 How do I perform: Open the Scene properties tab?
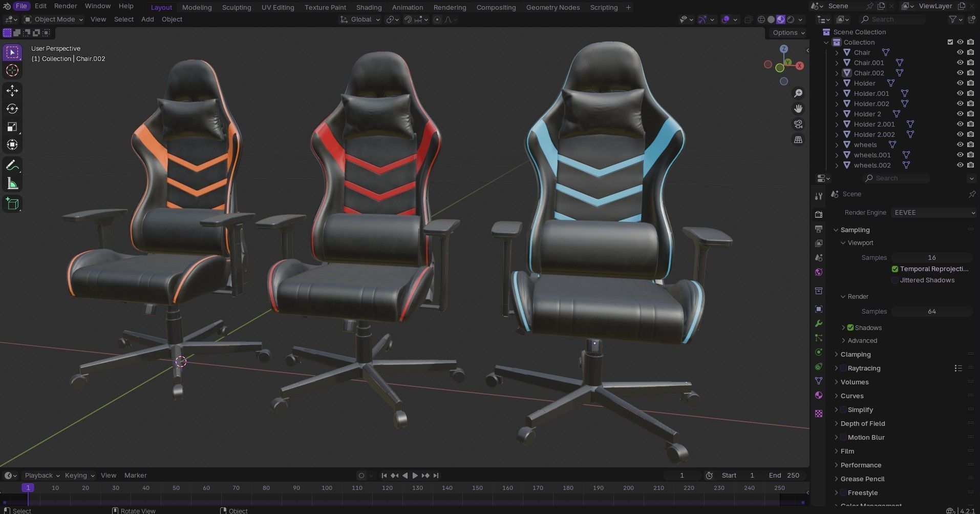[x=819, y=257]
